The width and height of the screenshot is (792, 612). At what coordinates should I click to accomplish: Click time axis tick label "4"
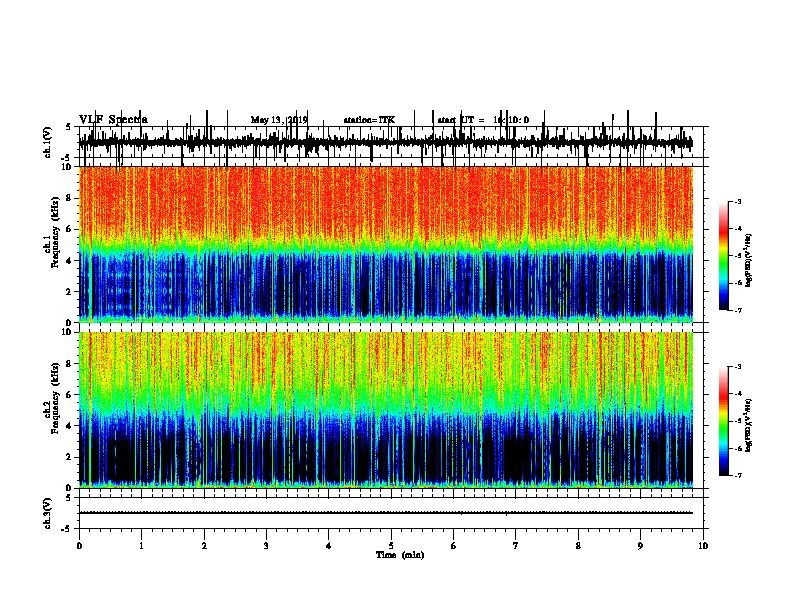tap(329, 546)
